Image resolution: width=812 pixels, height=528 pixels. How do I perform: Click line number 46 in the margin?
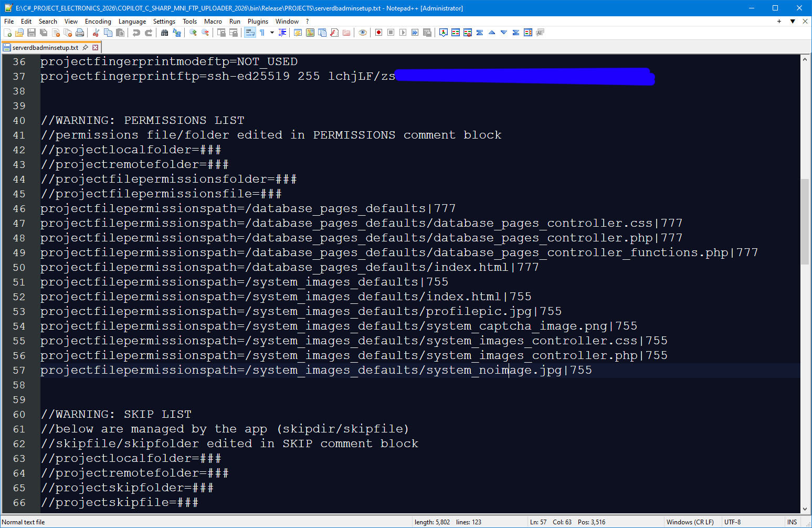pyautogui.click(x=19, y=208)
